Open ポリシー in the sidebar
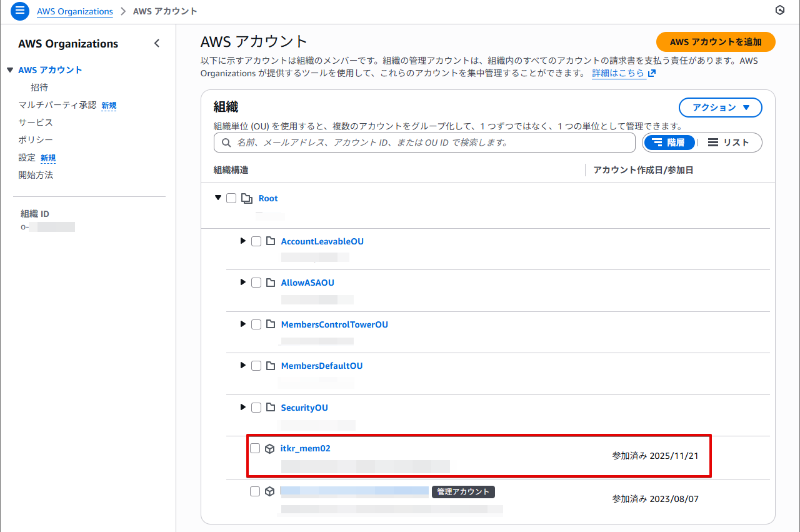 (x=36, y=140)
